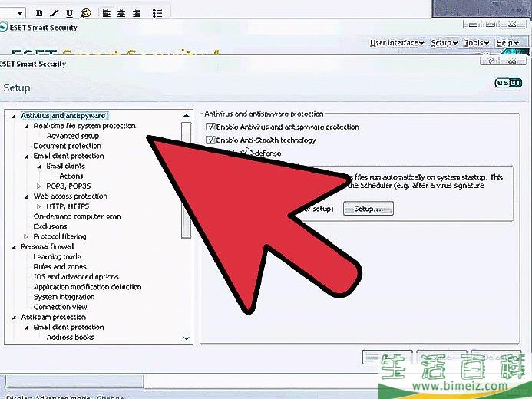Select Personal firewall tree item
532x399 pixels.
(x=48, y=246)
